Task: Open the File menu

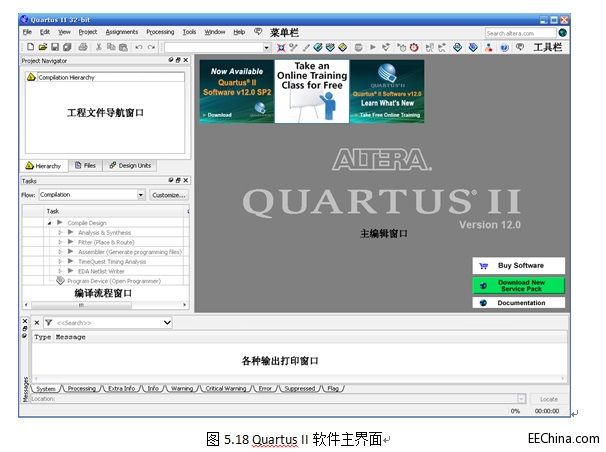Action: 27,32
